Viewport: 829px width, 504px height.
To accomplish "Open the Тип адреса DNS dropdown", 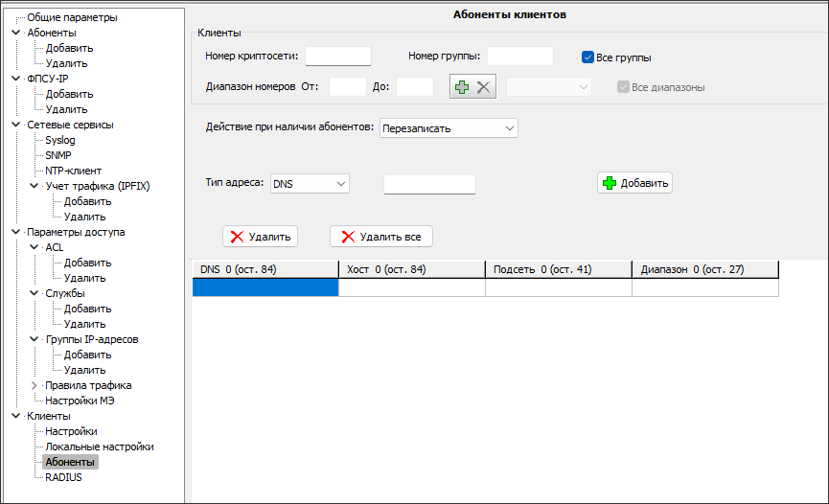I will (309, 183).
